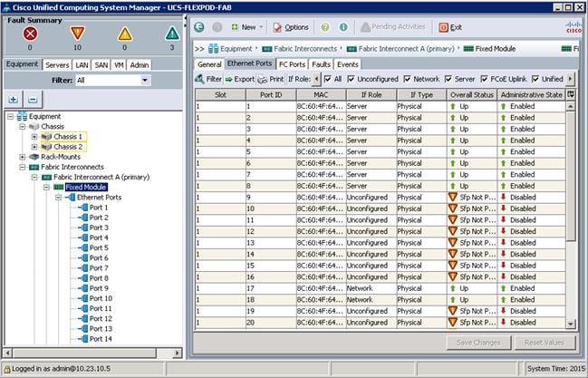Click the info about icon
Image resolution: width=588 pixels, height=378 pixels.
point(343,27)
